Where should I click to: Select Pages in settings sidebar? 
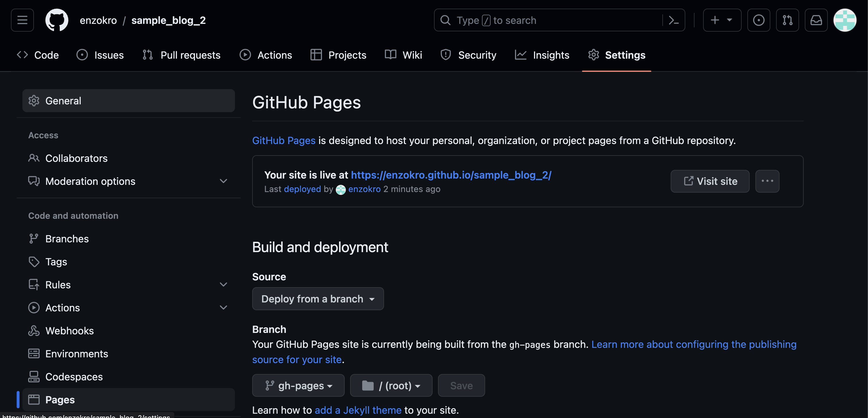(x=128, y=399)
